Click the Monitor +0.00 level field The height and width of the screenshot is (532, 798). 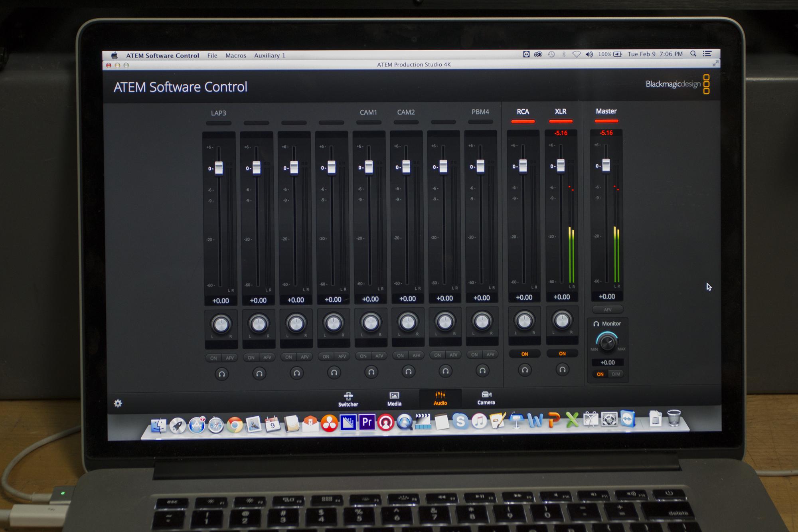tap(608, 362)
